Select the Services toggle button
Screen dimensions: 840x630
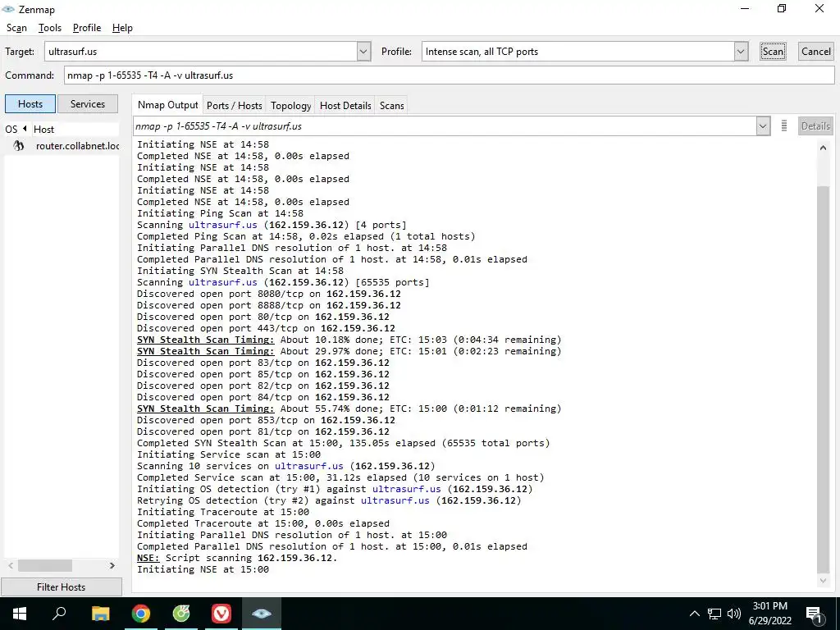(x=87, y=104)
